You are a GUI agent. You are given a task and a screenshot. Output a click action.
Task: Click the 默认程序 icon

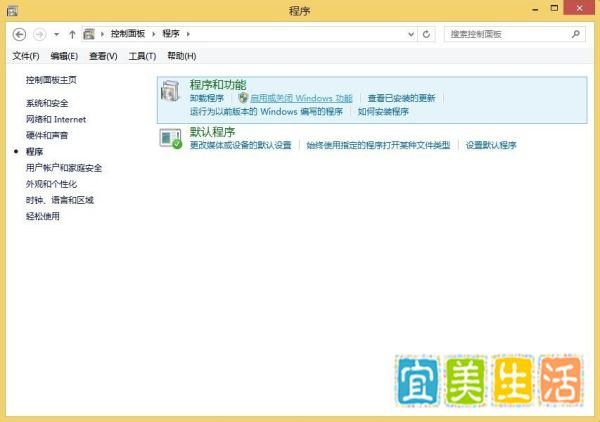point(171,138)
